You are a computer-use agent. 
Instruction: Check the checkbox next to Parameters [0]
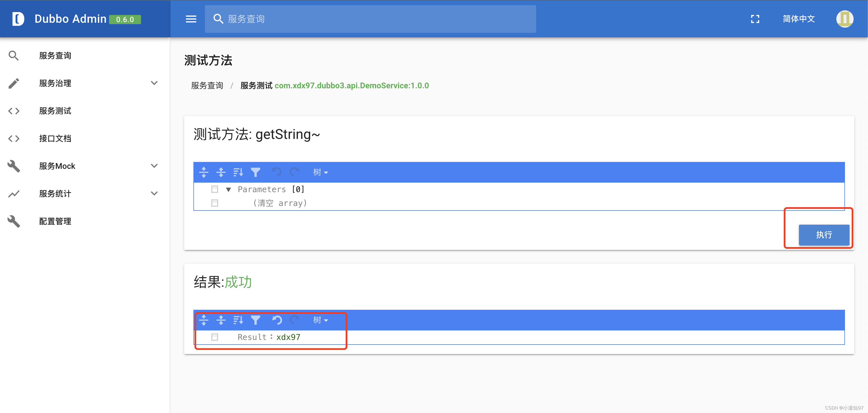pyautogui.click(x=215, y=189)
